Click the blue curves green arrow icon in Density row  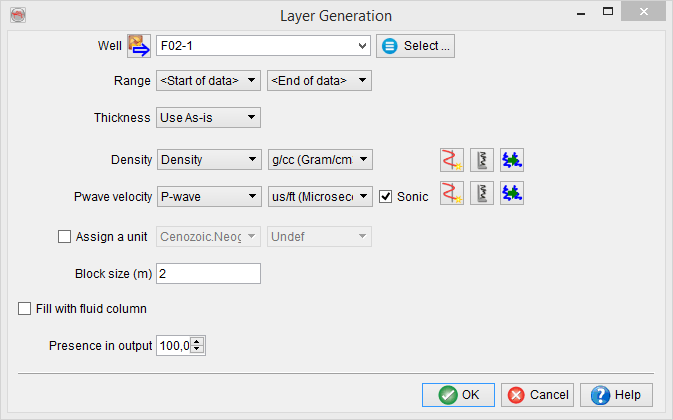coord(513,160)
